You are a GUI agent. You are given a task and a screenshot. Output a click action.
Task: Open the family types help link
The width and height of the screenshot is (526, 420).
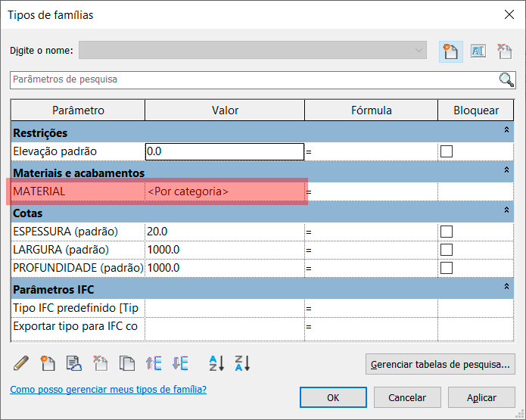point(107,390)
